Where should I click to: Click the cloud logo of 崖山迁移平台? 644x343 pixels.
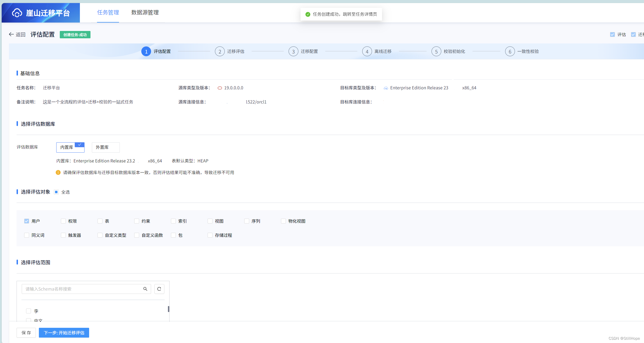point(17,13)
